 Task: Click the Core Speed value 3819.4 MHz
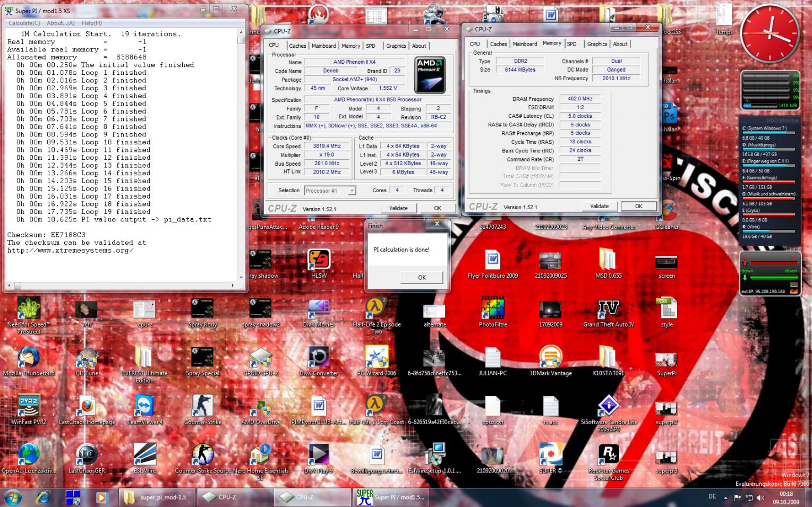tap(326, 146)
